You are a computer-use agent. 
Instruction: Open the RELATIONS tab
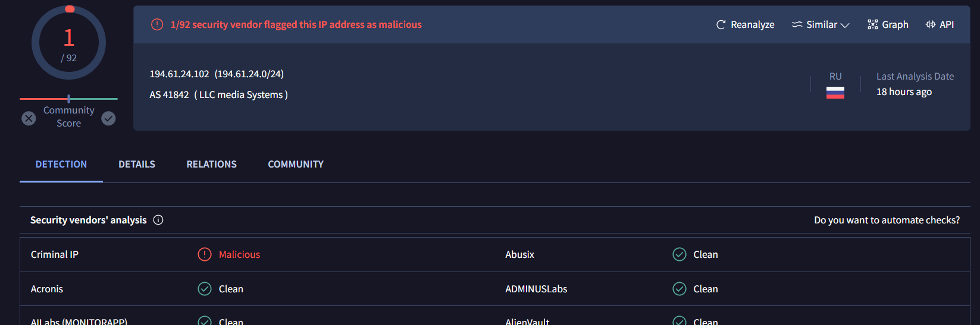click(x=211, y=164)
